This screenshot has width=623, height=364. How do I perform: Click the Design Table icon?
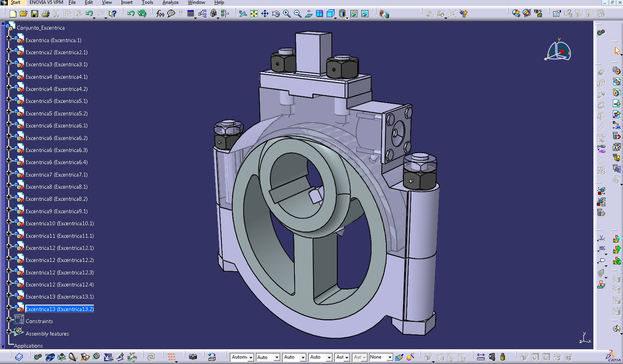pyautogui.click(x=190, y=14)
